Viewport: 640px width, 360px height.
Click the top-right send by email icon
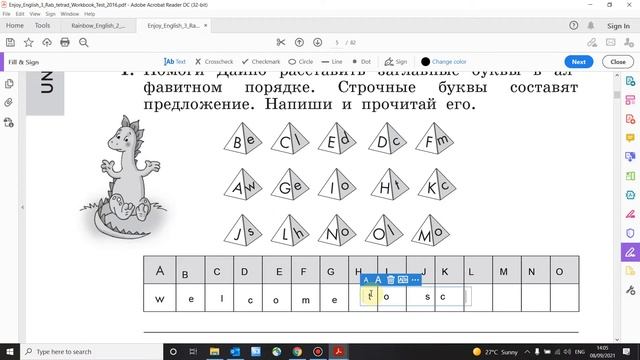(611, 42)
